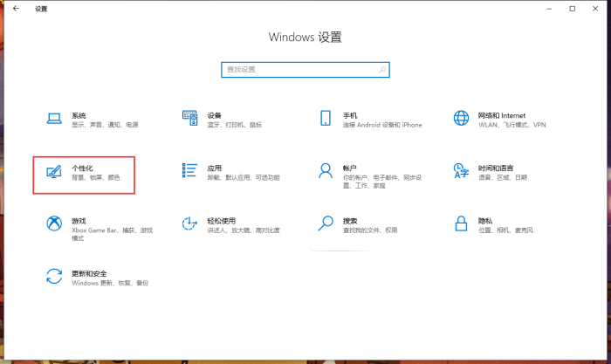611x364 pixels.
Task: Open 背景、锁屏、颜色 personalization description link
Action: (x=96, y=177)
